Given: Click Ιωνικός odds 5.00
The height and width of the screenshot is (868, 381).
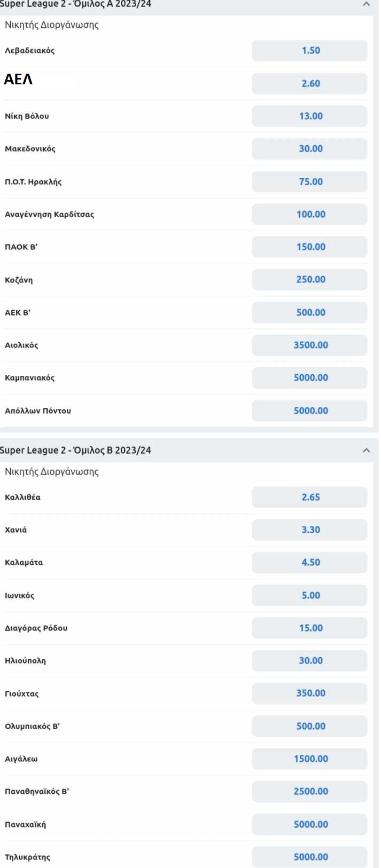Looking at the screenshot, I should coord(310,595).
